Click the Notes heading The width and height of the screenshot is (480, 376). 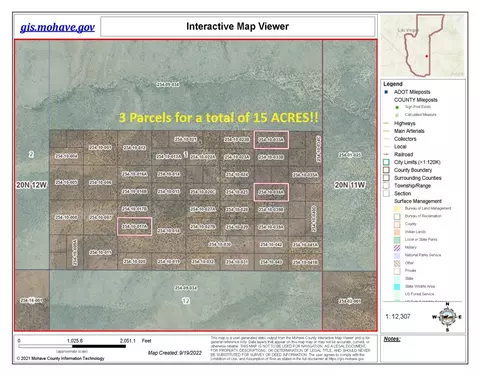[x=392, y=339]
